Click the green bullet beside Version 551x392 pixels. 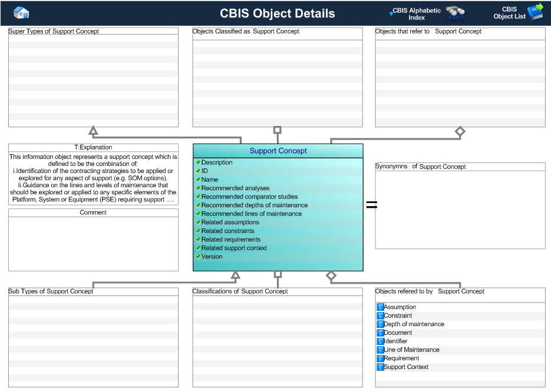pos(198,257)
